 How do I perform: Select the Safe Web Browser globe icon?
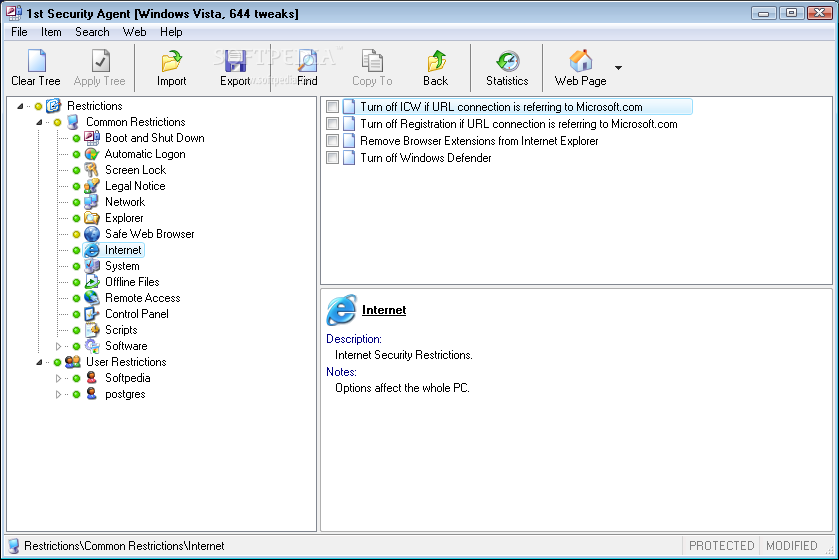(92, 234)
